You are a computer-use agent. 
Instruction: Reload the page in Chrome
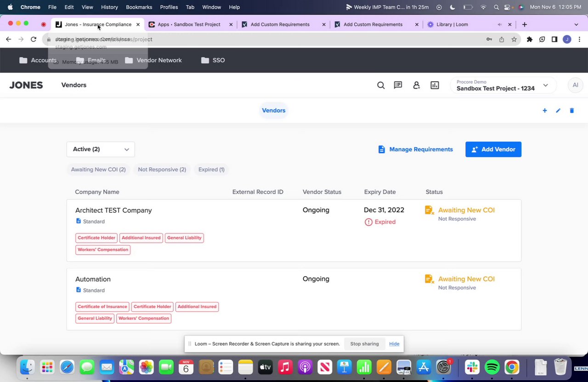[x=34, y=40]
